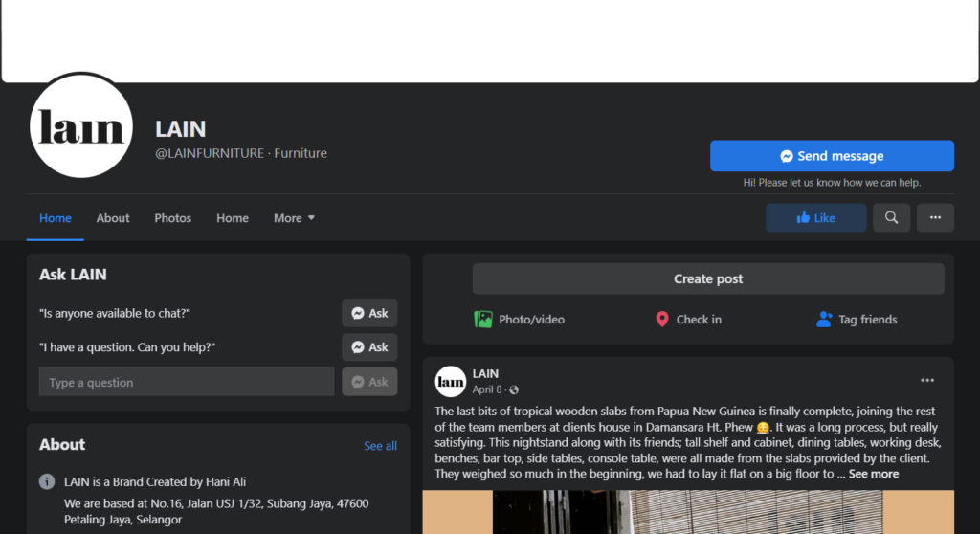Add a Photo/video to a post
The image size is (980, 534).
(519, 320)
